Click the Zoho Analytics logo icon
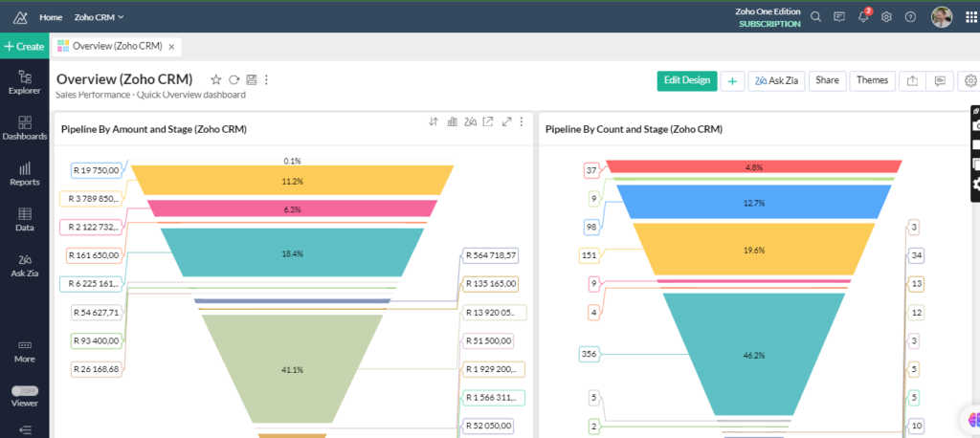 (20, 17)
